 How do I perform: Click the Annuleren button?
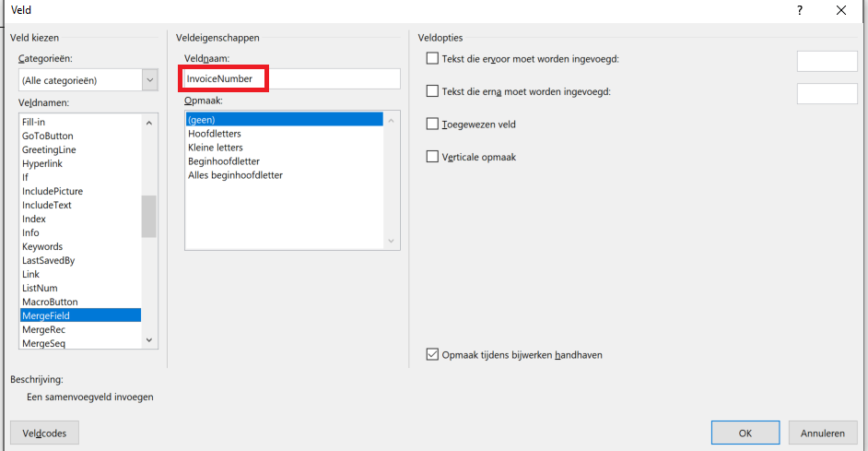click(823, 433)
